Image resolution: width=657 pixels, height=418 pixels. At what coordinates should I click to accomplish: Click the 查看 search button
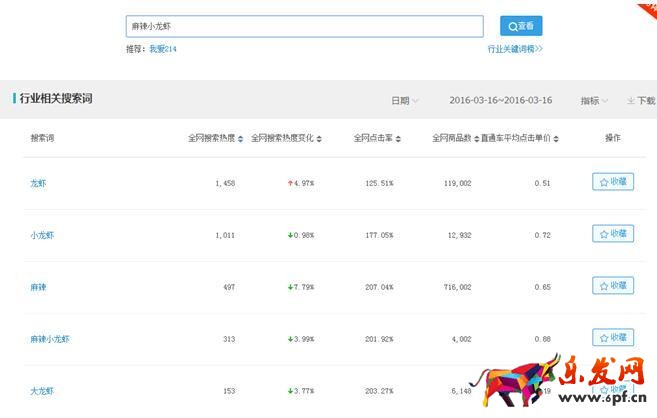[x=520, y=26]
